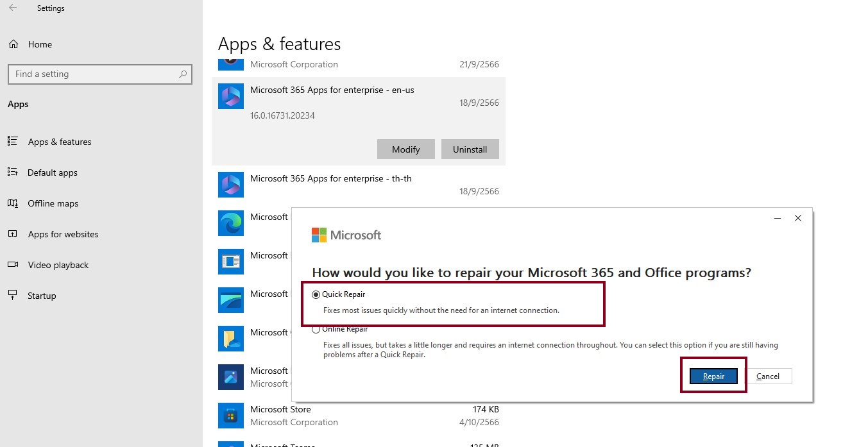The image size is (868, 447).
Task: Choose the Online Repair radio option
Action: point(316,330)
